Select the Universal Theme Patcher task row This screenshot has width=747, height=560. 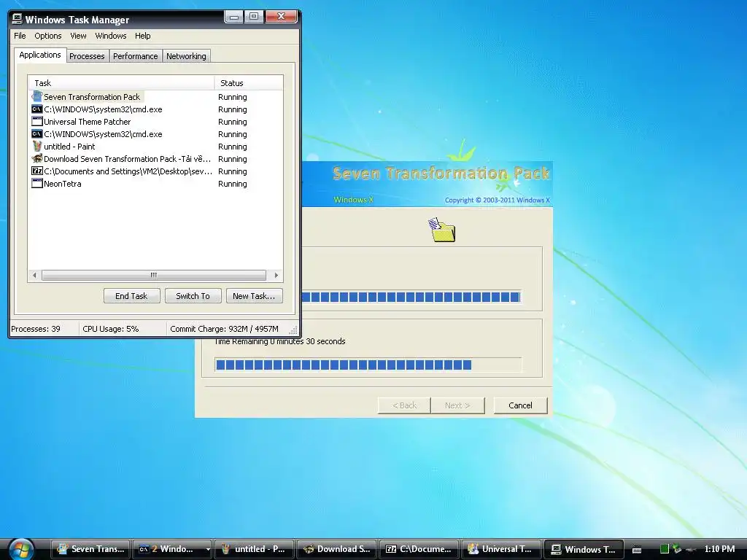coord(156,122)
